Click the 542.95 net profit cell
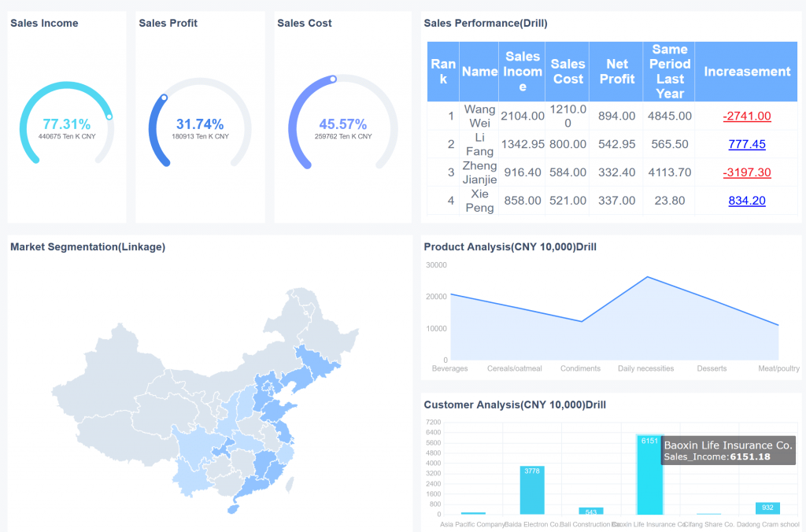 click(616, 144)
